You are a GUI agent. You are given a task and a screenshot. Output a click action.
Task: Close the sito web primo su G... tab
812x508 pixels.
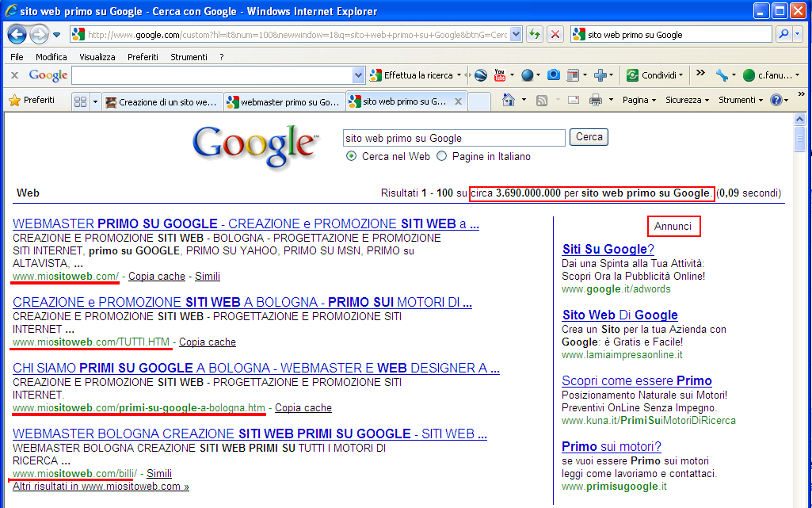point(459,101)
